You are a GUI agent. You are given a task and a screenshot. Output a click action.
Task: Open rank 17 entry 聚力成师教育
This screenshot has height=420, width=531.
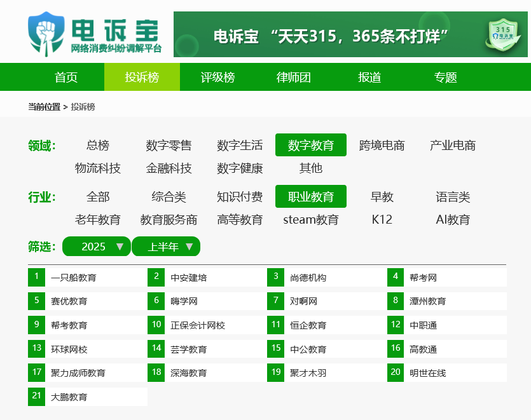point(88,373)
